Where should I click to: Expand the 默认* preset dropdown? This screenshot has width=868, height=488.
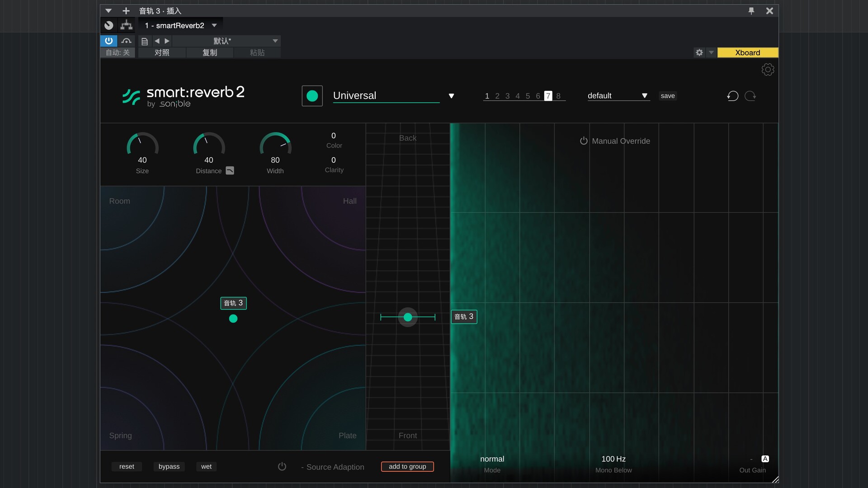226,41
